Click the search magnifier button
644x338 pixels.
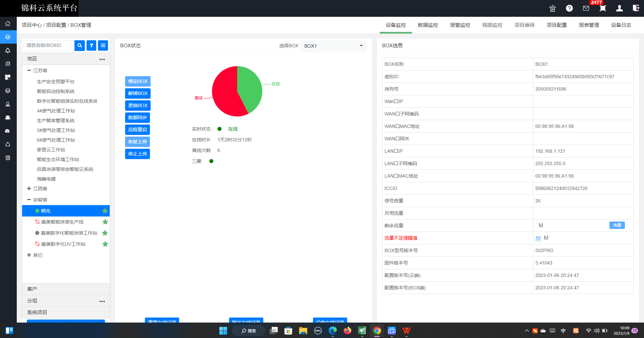(x=79, y=45)
